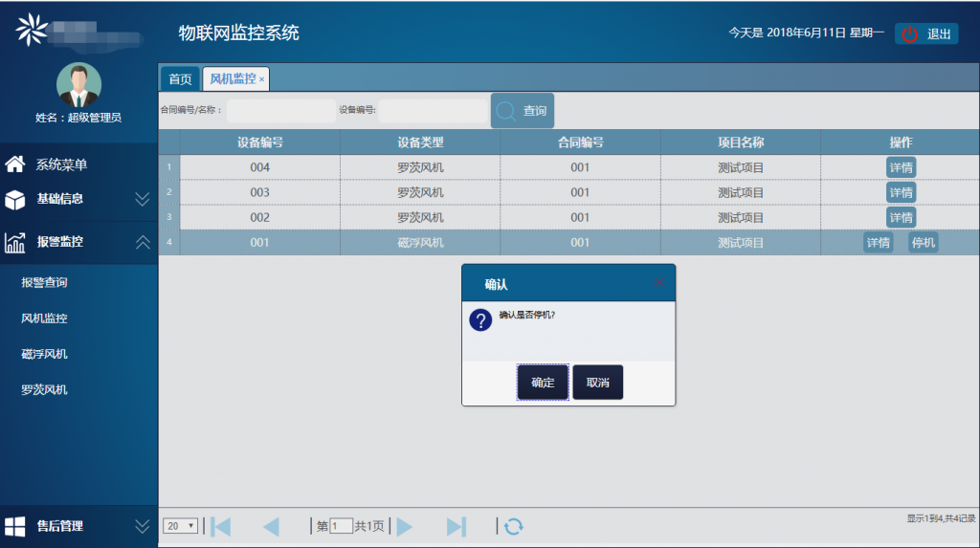Viewport: 980px width, 548px height.
Task: Go to the previous page arrow
Action: point(271,526)
